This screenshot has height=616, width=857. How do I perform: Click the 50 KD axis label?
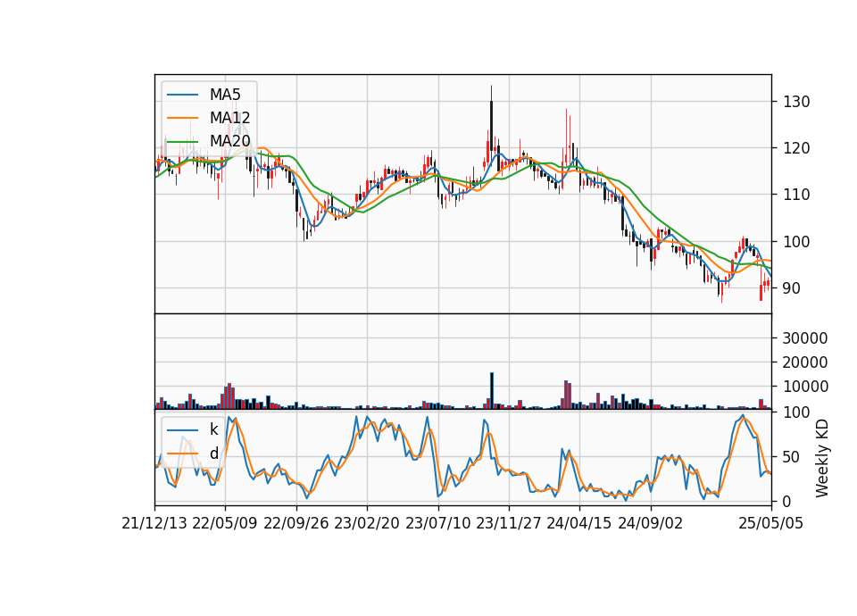792,457
